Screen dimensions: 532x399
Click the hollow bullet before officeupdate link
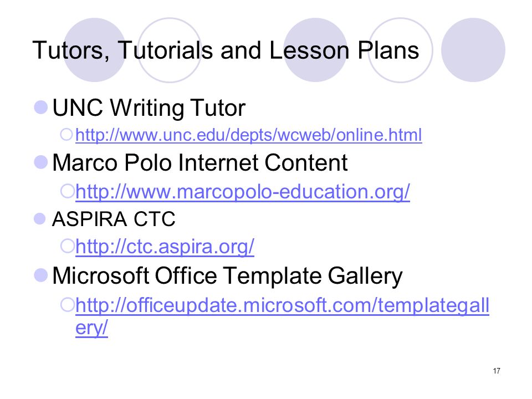(67, 305)
